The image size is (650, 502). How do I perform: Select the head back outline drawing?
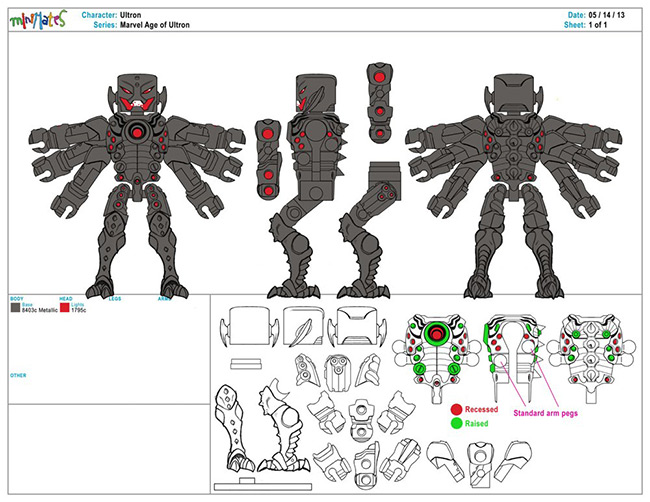tap(357, 326)
